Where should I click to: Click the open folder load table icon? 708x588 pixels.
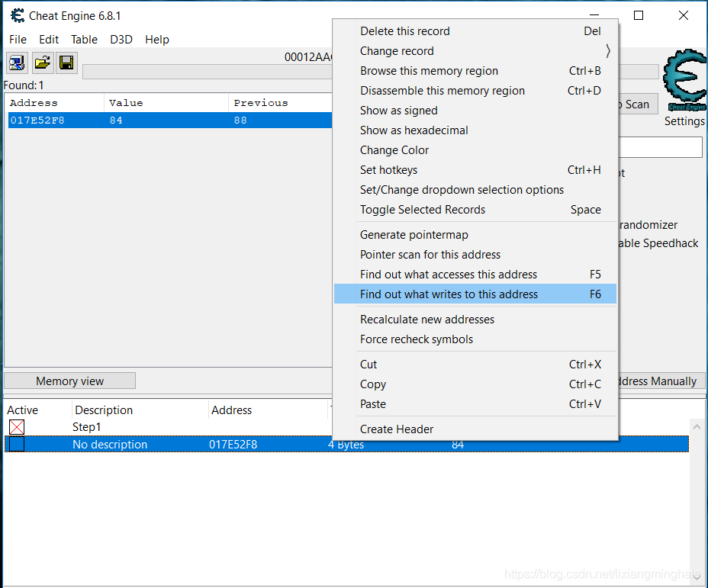(43, 63)
